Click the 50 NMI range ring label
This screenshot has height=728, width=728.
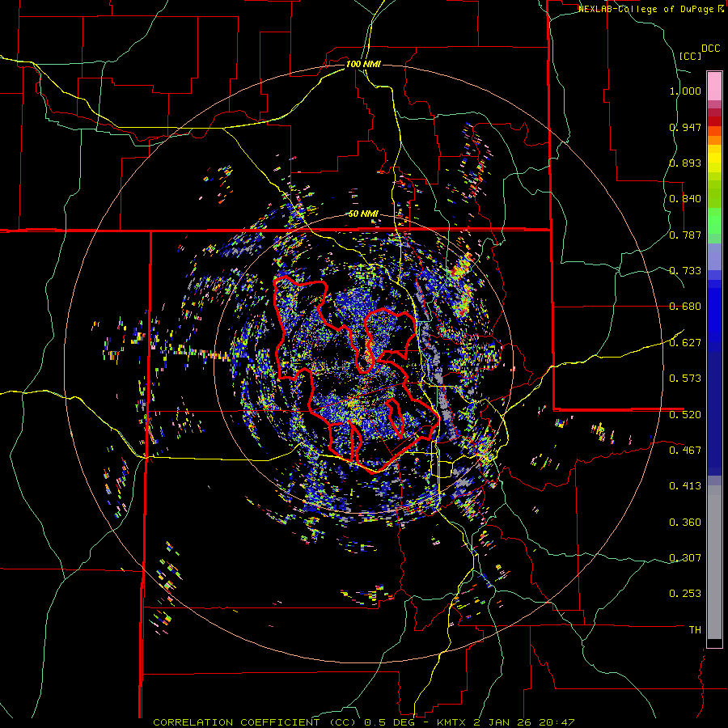pyautogui.click(x=363, y=214)
